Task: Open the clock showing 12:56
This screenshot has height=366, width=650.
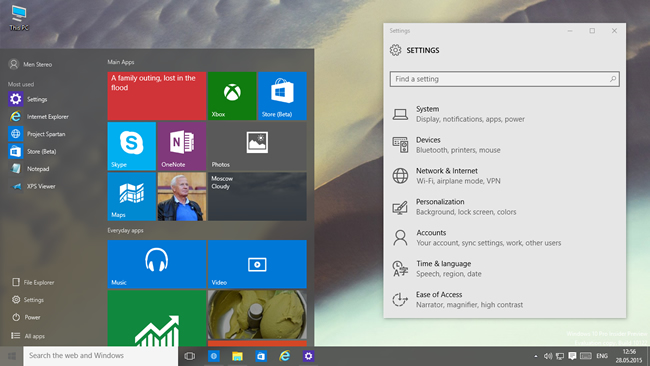Action: (x=628, y=356)
